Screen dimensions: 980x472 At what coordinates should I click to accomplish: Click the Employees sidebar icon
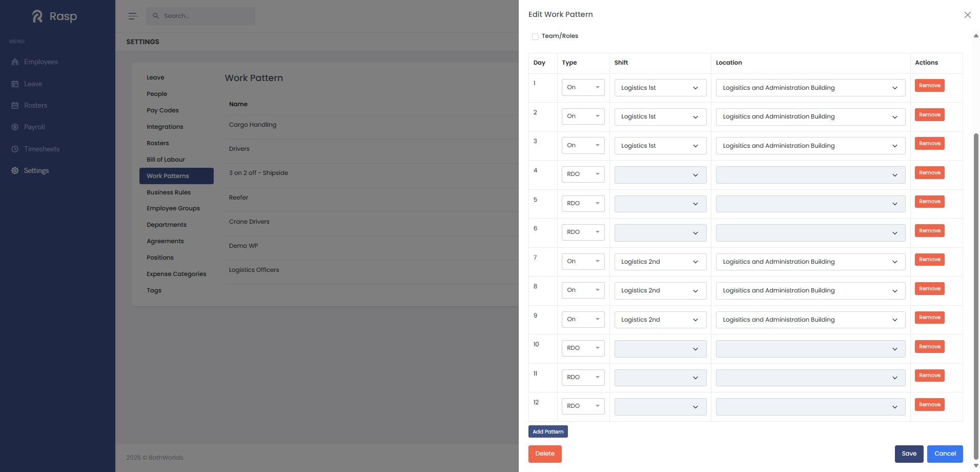15,62
